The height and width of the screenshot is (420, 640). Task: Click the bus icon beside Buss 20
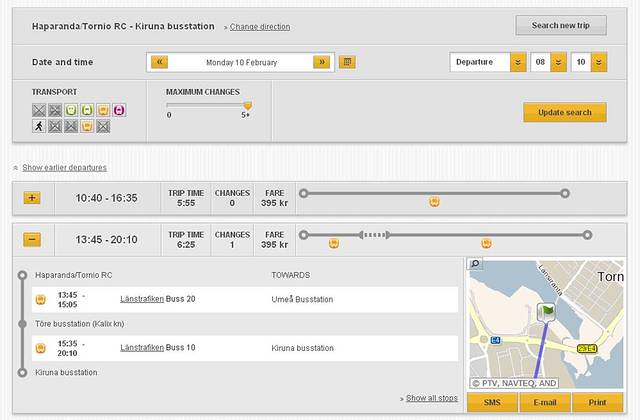tap(40, 299)
